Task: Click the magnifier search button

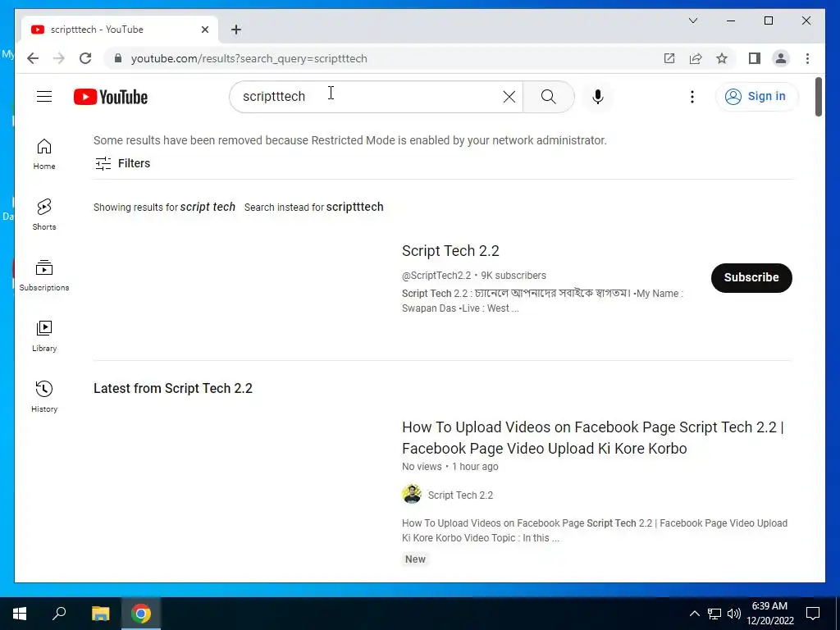Action: [549, 97]
